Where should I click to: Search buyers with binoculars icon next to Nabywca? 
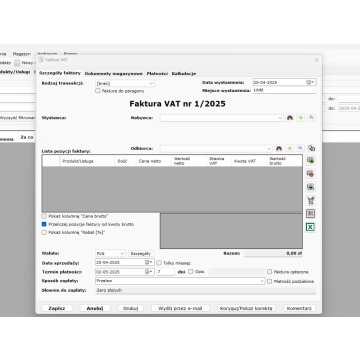tap(290, 118)
